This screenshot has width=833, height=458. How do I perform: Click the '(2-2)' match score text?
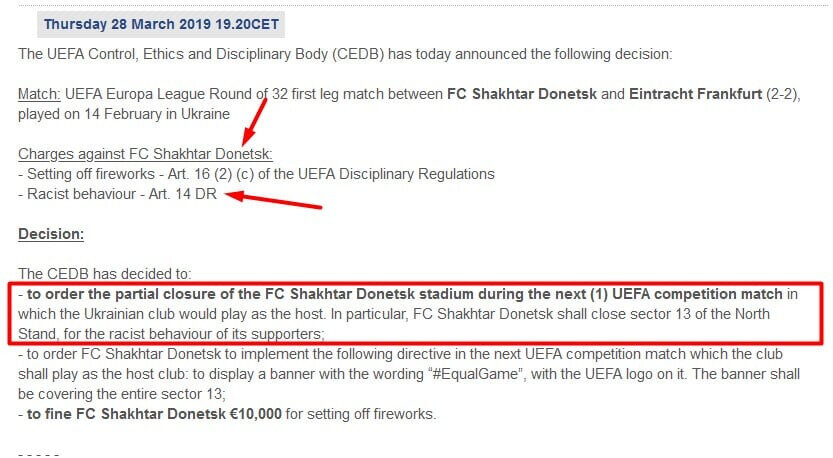(783, 94)
